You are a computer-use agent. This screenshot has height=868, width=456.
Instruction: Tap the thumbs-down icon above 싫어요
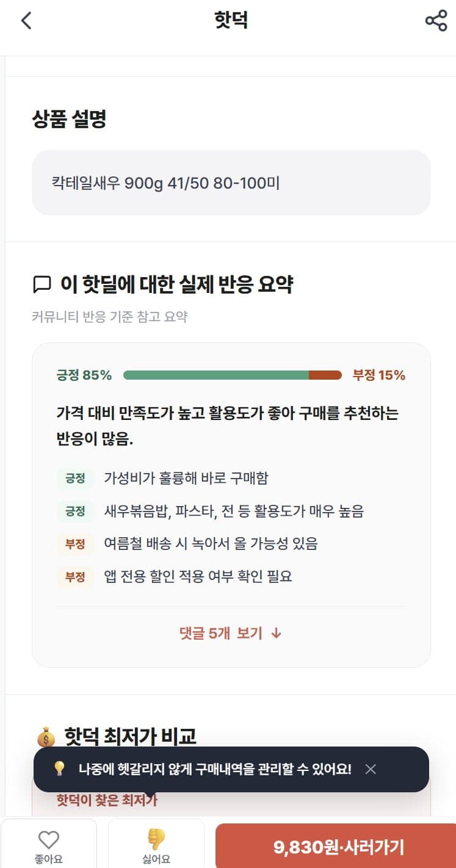click(x=156, y=840)
